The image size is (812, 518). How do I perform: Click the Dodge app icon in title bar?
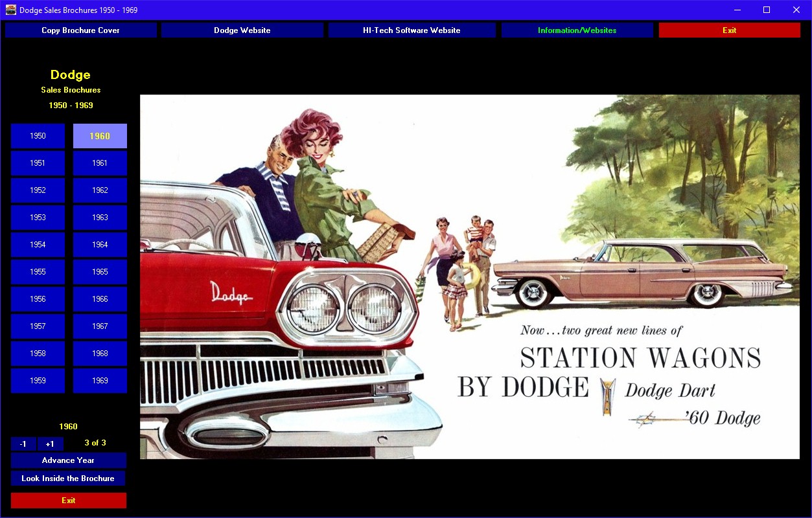click(10, 10)
